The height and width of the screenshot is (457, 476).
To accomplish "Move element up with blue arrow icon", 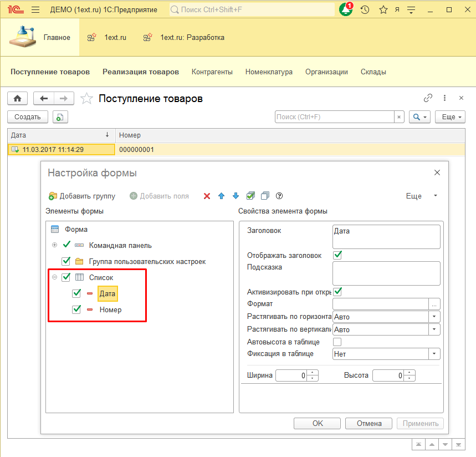I will 221,196.
